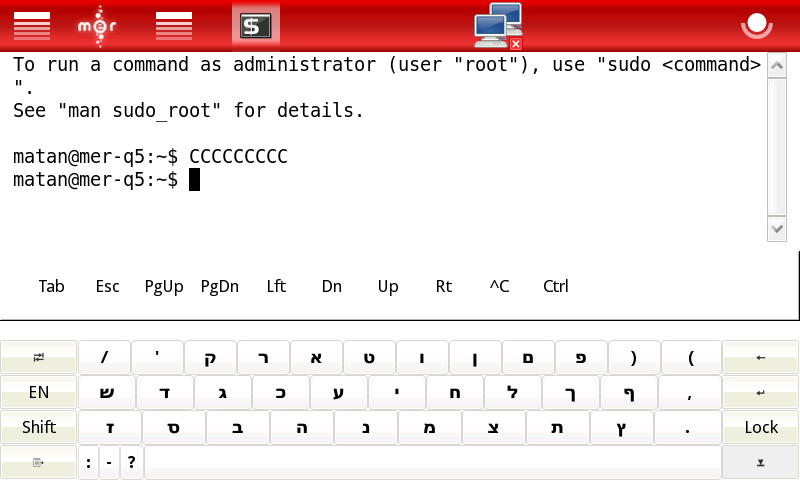
Task: Click the network connection computers icon
Action: click(498, 25)
